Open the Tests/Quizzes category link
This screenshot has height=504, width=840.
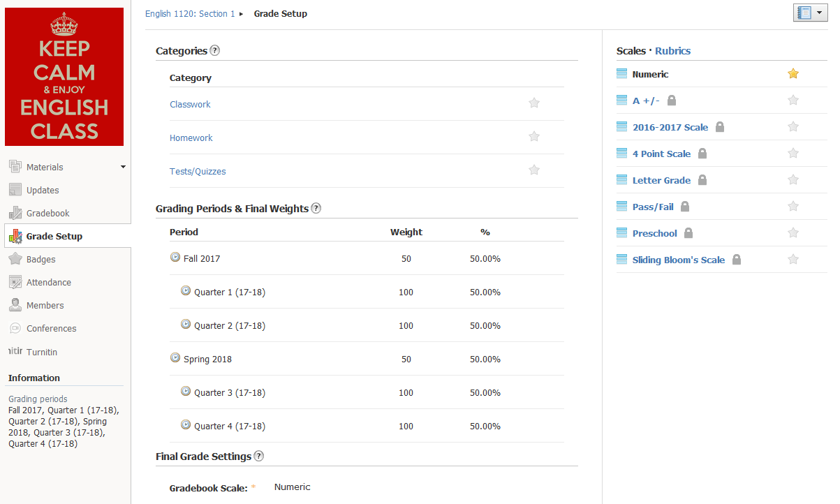click(x=198, y=171)
